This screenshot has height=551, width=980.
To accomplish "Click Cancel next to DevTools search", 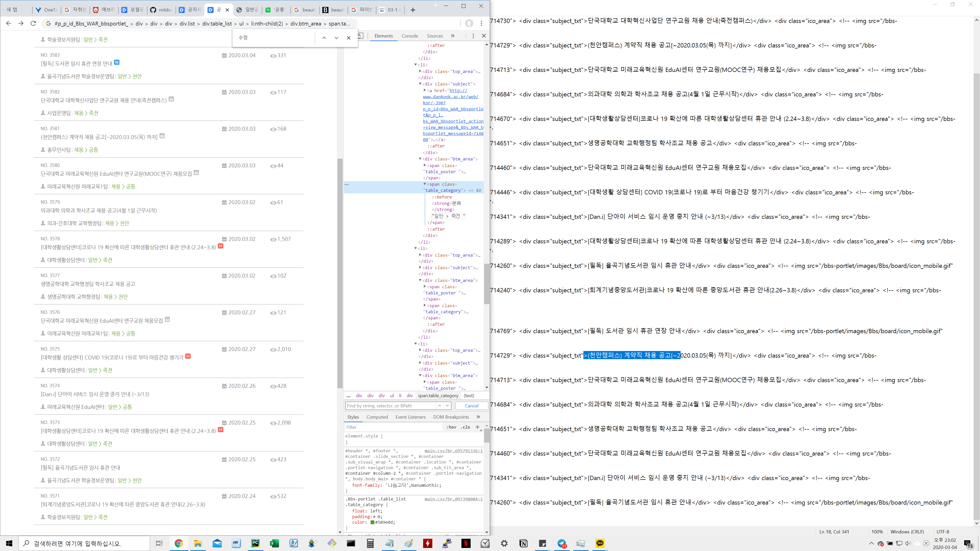I will tap(471, 406).
